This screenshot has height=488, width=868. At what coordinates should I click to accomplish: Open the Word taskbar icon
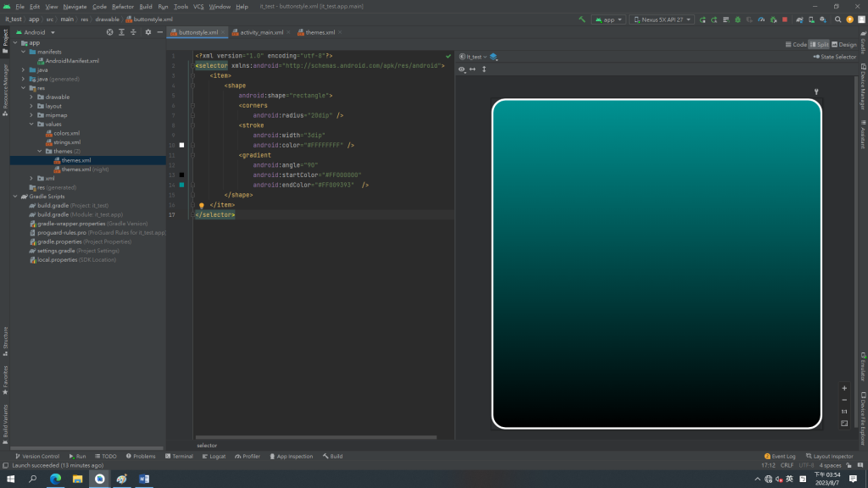pyautogui.click(x=144, y=479)
